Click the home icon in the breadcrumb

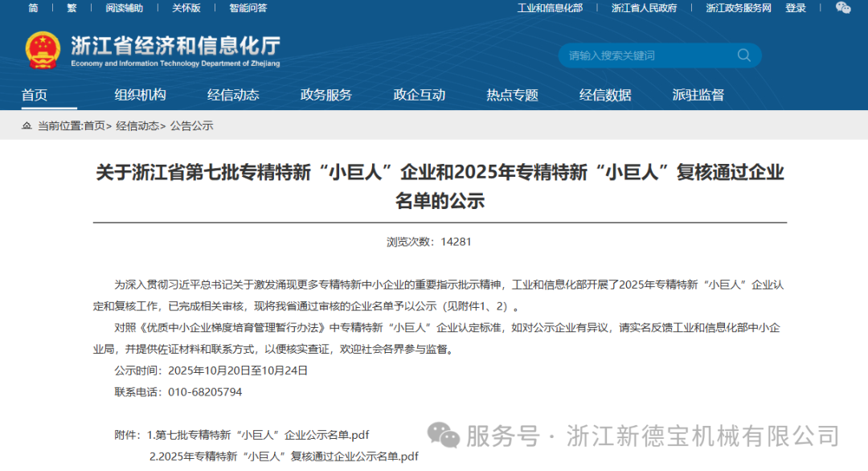(x=27, y=126)
